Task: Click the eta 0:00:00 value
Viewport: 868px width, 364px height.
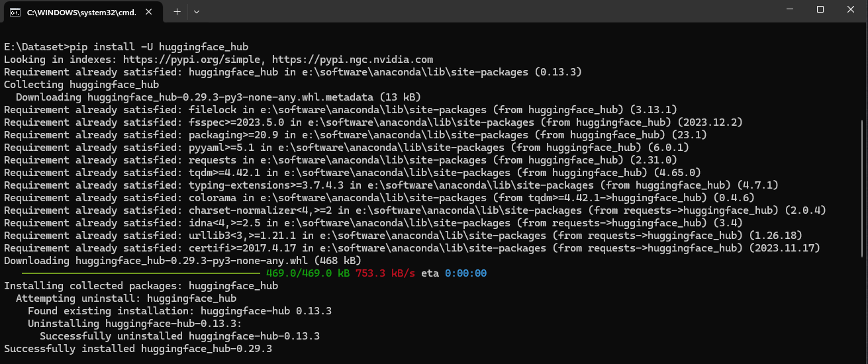Action: coord(465,273)
